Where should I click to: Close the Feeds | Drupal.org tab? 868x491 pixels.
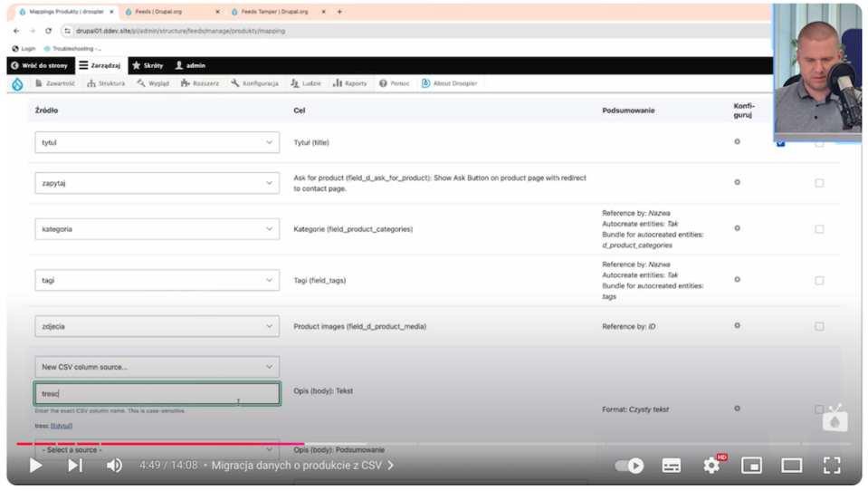(217, 12)
